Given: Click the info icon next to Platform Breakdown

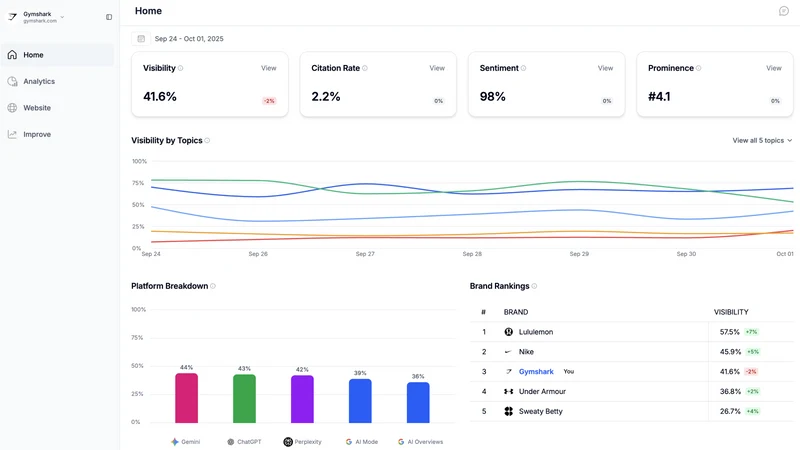Looking at the screenshot, I should click(x=213, y=286).
